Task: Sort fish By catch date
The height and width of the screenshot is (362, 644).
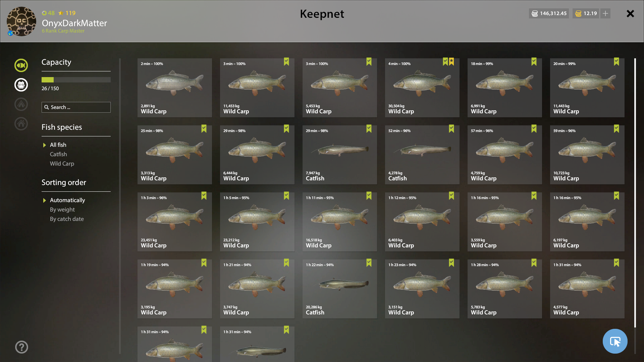Action: point(67,219)
